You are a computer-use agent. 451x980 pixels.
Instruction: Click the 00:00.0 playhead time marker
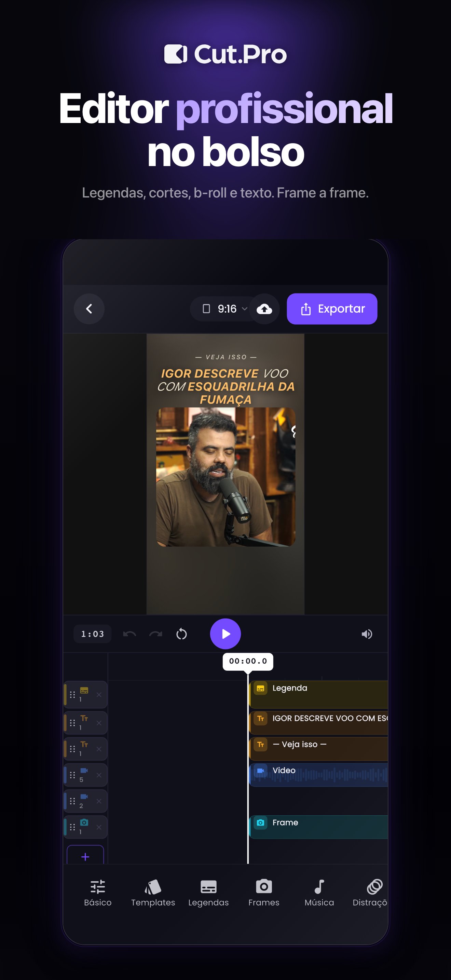[248, 661]
